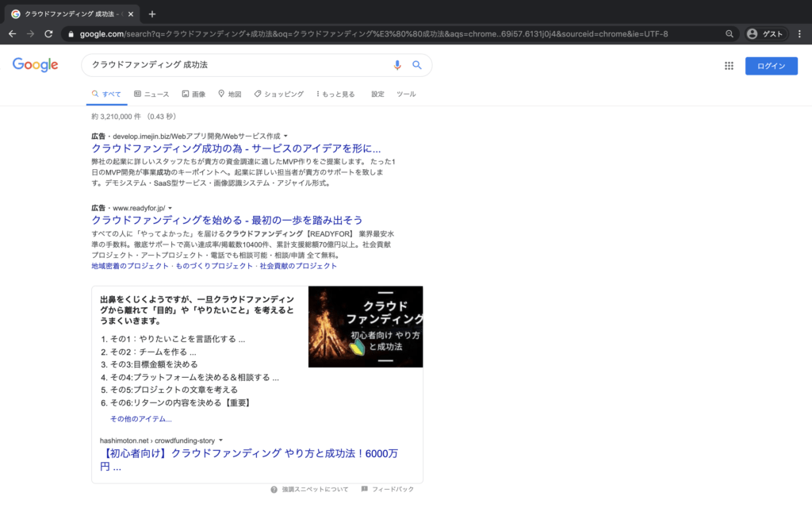Open the 【初心者向け】クラウドファンディング result title
The image size is (812, 508).
pyautogui.click(x=248, y=460)
